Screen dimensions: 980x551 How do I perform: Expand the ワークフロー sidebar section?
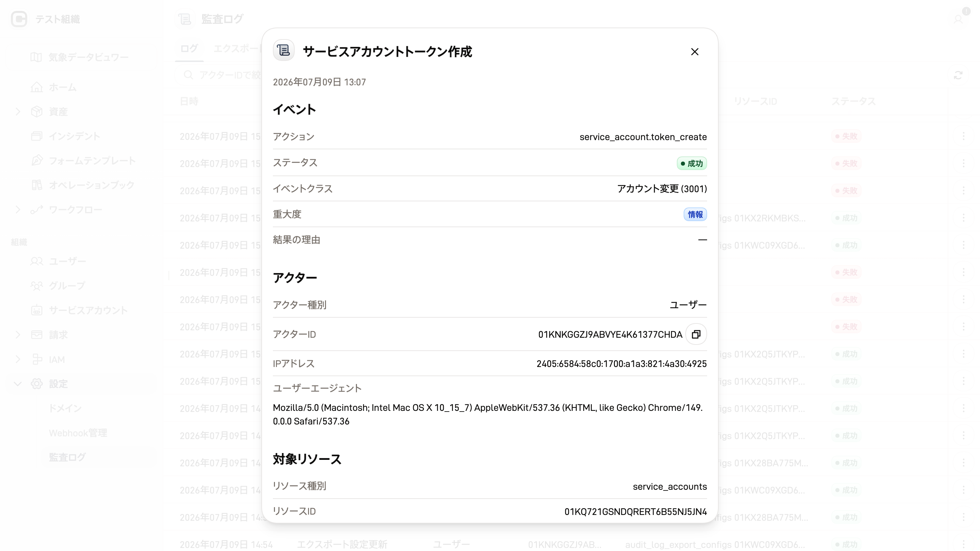point(18,210)
